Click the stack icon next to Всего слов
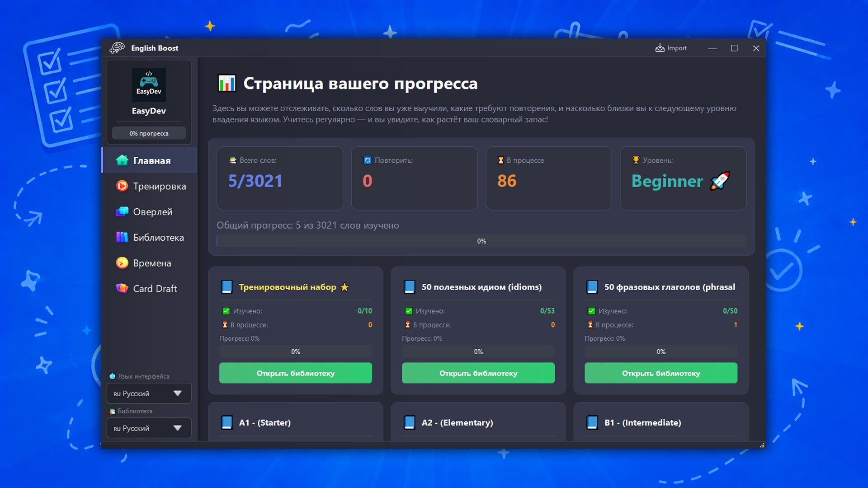This screenshot has height=488, width=868. point(232,160)
